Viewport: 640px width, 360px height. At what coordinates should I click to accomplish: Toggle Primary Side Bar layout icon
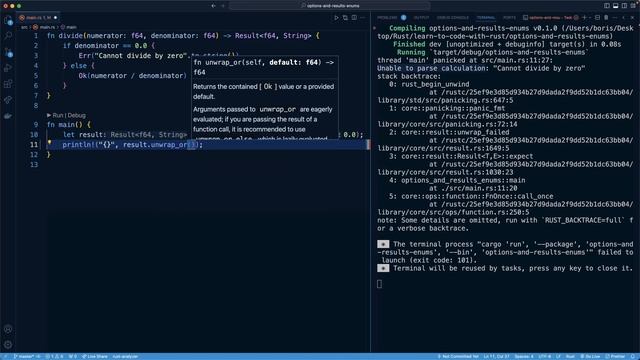click(607, 6)
